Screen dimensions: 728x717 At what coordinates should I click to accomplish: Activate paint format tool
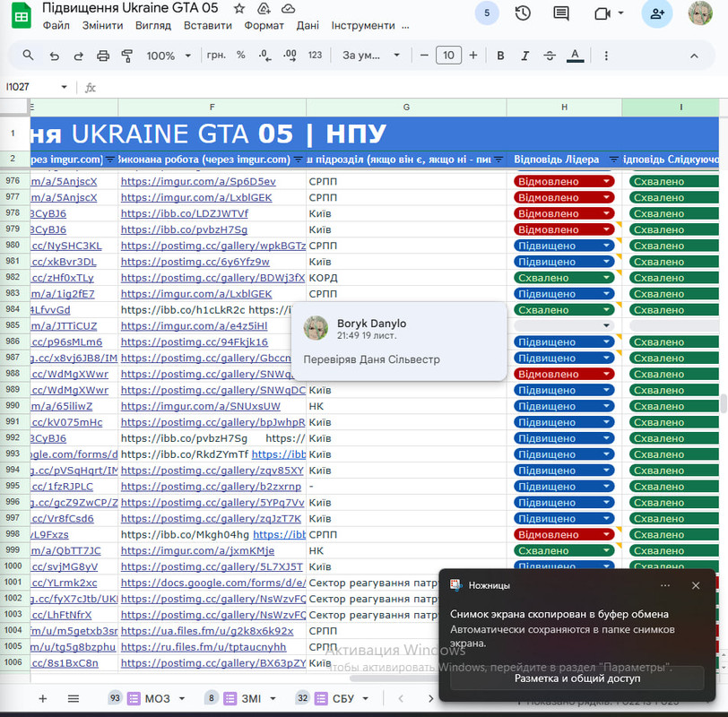click(126, 56)
